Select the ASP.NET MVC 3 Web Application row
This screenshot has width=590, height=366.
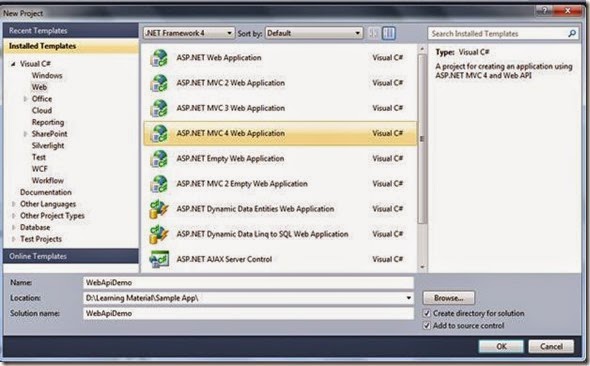[280, 108]
